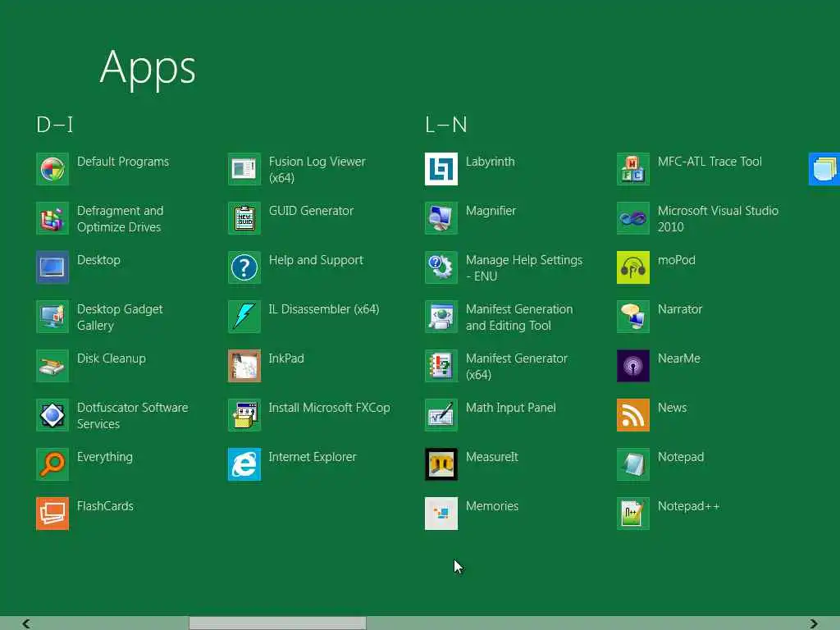This screenshot has width=840, height=630.
Task: Open the Notepad++ icon
Action: [x=633, y=514]
